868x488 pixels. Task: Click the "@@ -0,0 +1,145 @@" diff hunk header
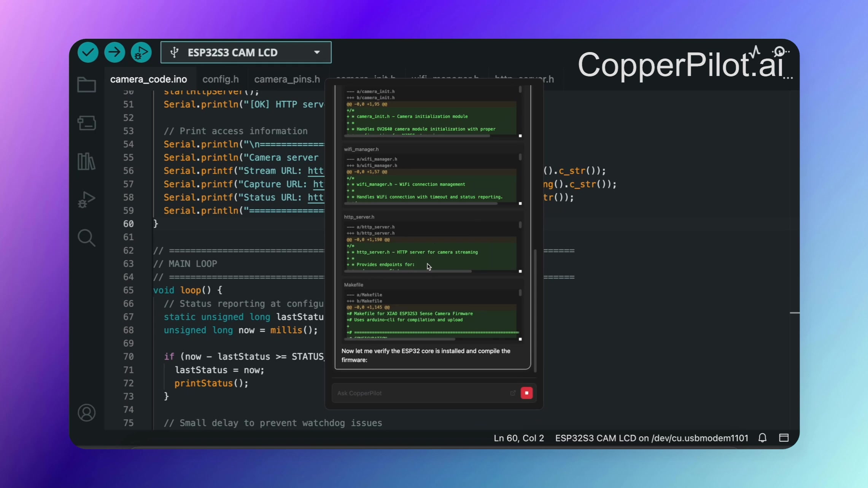(x=368, y=307)
